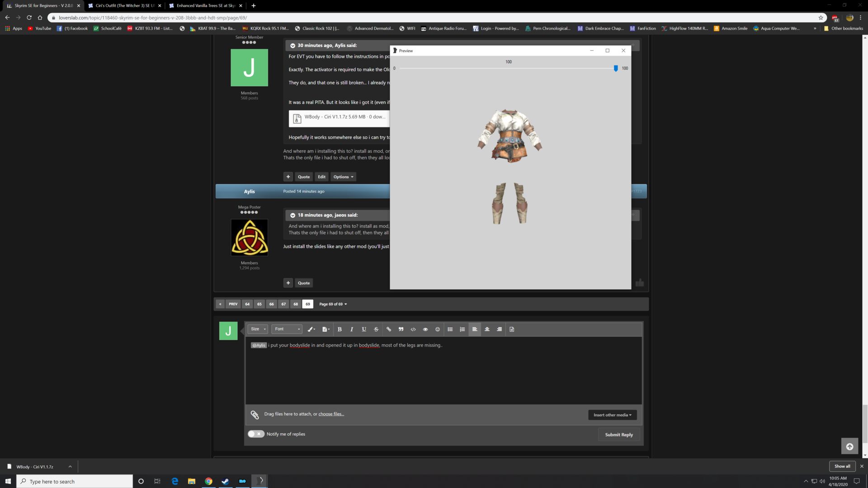The image size is (868, 488).
Task: Open the YouTube bookmark
Action: tap(39, 28)
